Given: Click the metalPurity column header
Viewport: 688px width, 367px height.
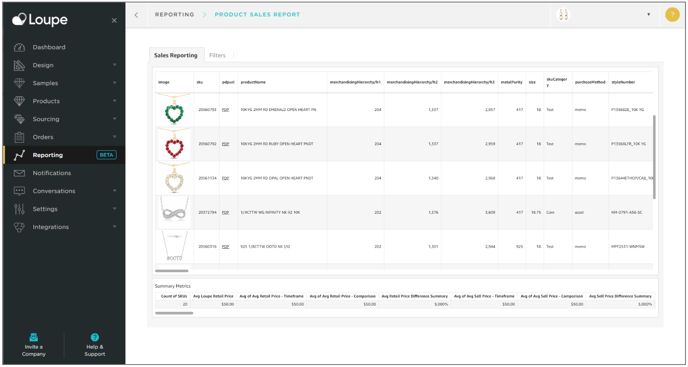Looking at the screenshot, I should 512,83.
